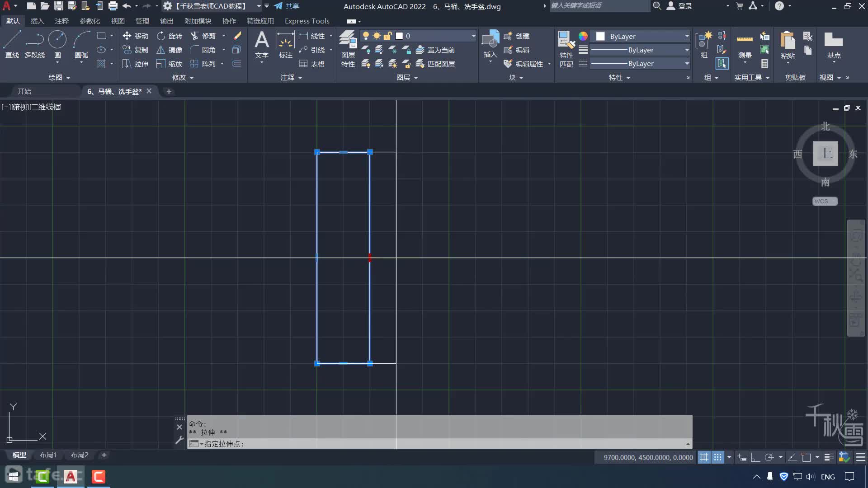
Task: Insert a Table (表格)
Action: [312, 64]
